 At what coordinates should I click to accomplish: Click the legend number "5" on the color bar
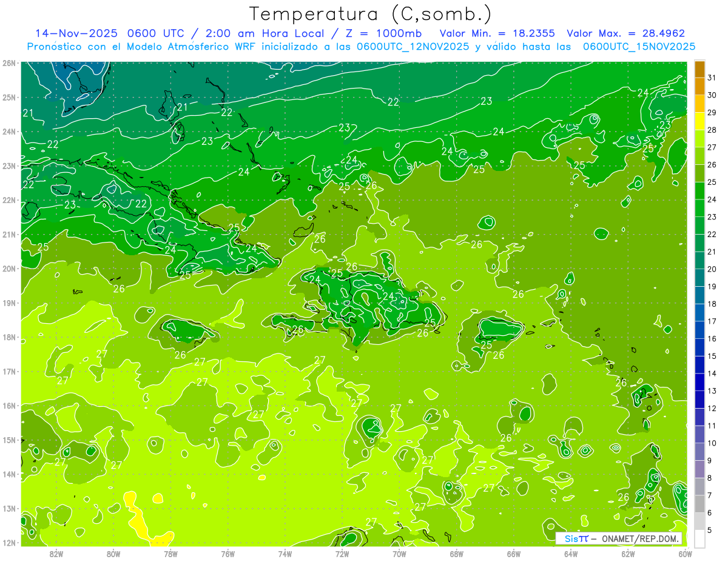point(710,530)
